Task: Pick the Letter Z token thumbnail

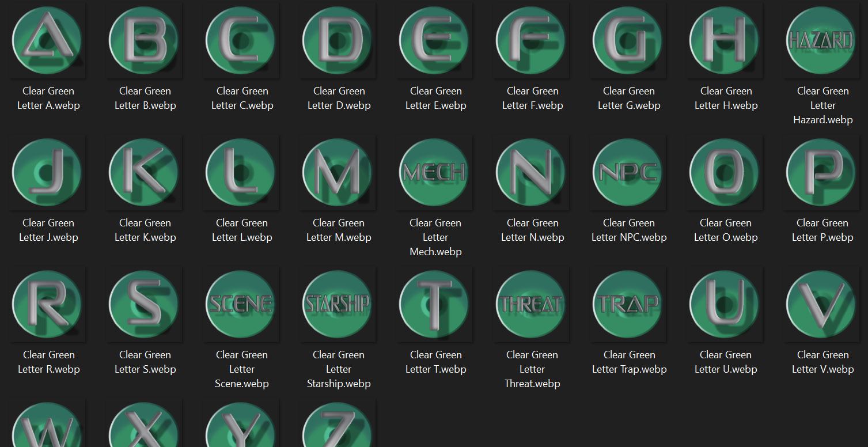Action: pos(338,423)
